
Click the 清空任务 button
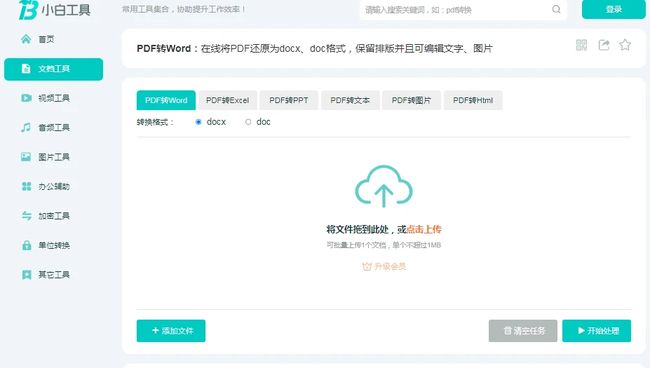pyautogui.click(x=523, y=331)
